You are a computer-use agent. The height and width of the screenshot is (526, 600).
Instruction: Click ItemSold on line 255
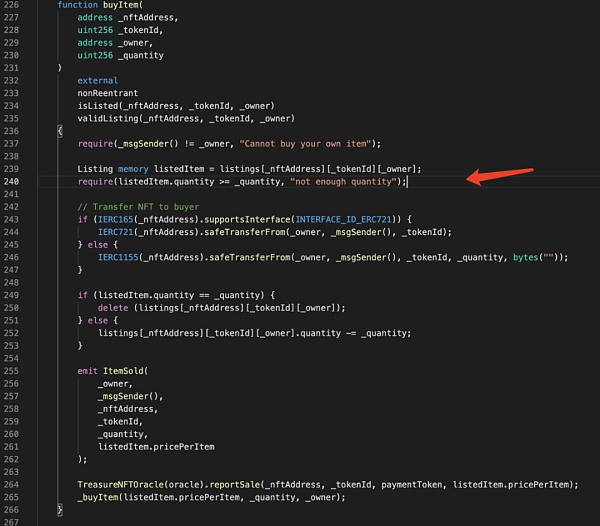point(123,371)
